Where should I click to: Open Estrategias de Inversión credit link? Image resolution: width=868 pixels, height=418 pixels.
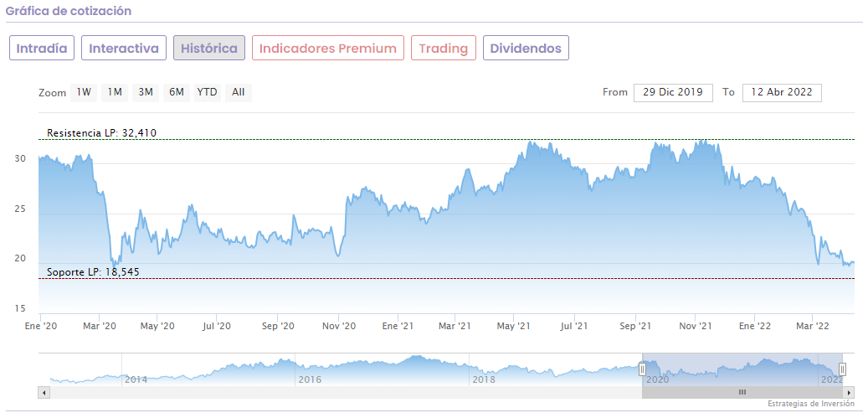(811, 404)
